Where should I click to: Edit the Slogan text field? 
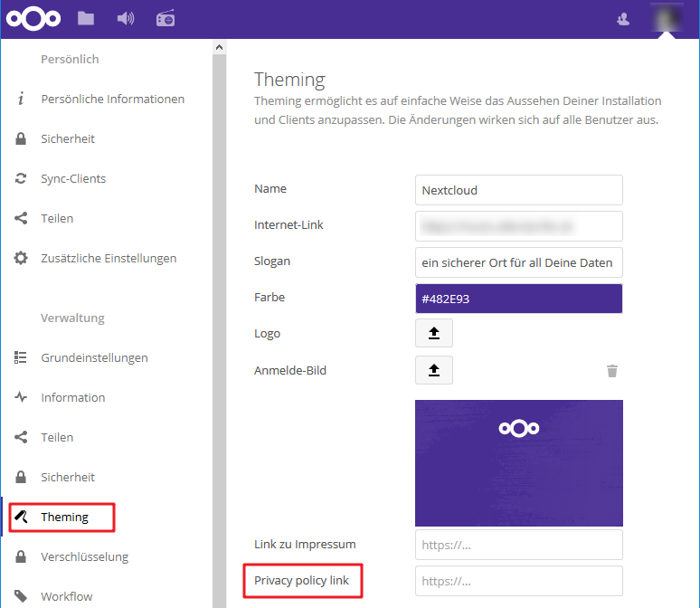518,262
